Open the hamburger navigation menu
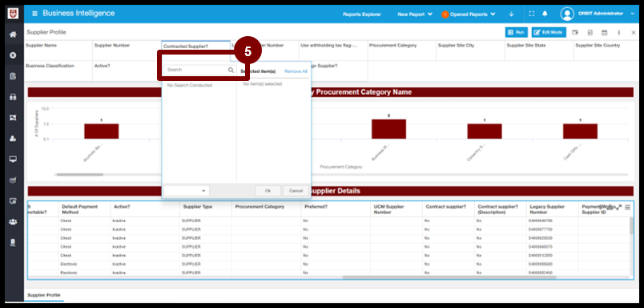The height and width of the screenshot is (308, 644). pyautogui.click(x=34, y=14)
